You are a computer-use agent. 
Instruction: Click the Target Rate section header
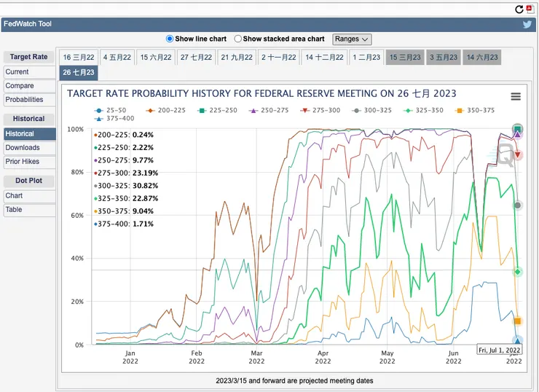pyautogui.click(x=29, y=57)
